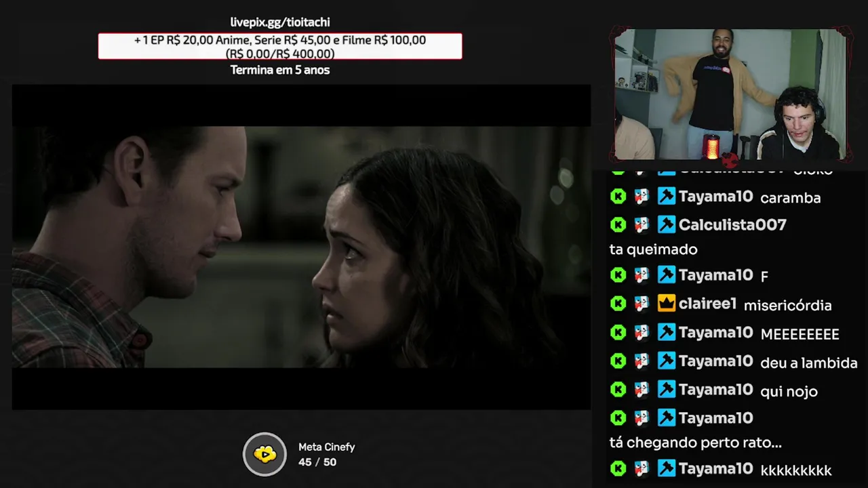
Task: Click the green Kick badge on the "kkkkkkkkk" row
Action: (x=618, y=468)
